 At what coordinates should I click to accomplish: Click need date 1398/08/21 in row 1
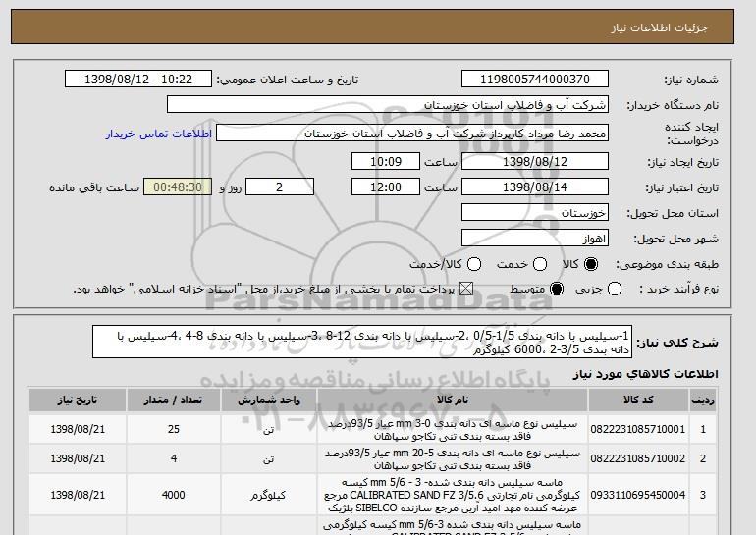click(x=78, y=429)
